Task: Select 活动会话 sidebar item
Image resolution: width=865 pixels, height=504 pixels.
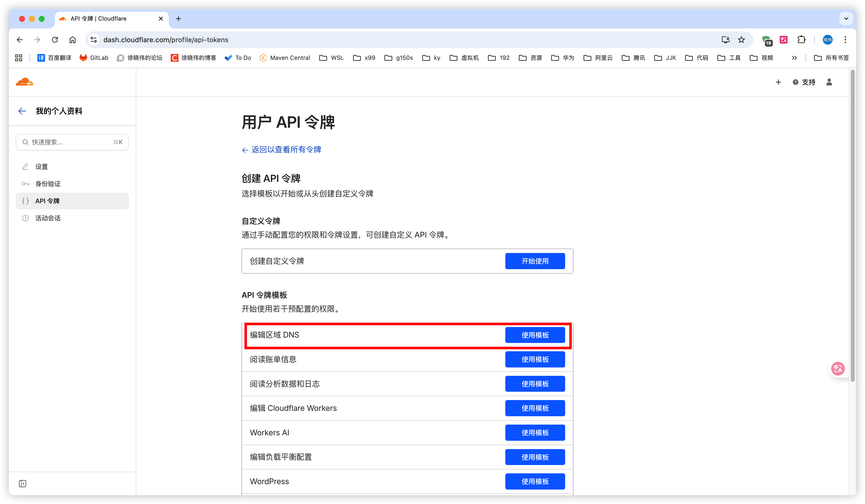Action: 48,218
